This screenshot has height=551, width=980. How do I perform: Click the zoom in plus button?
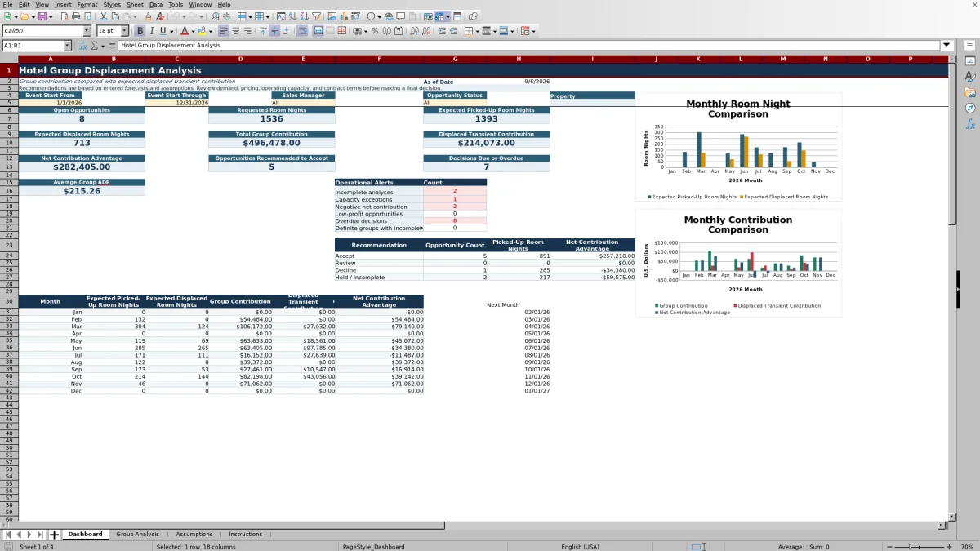(x=948, y=547)
